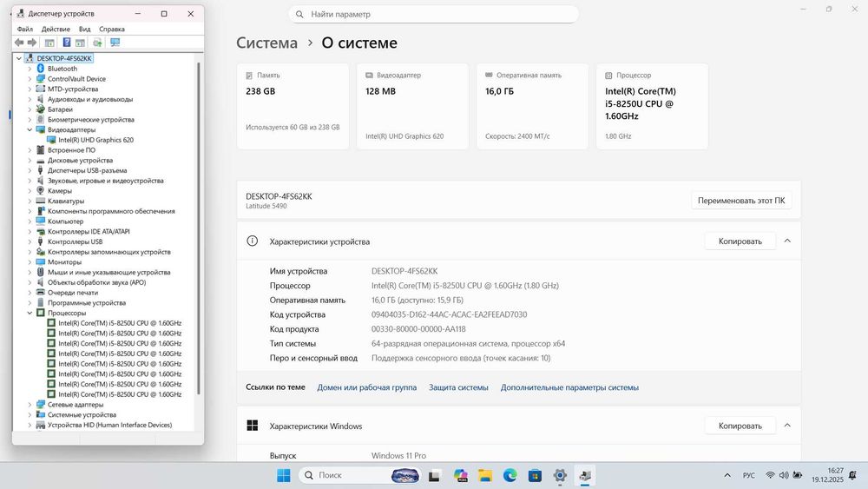Click the Память 238 GB card

293,106
